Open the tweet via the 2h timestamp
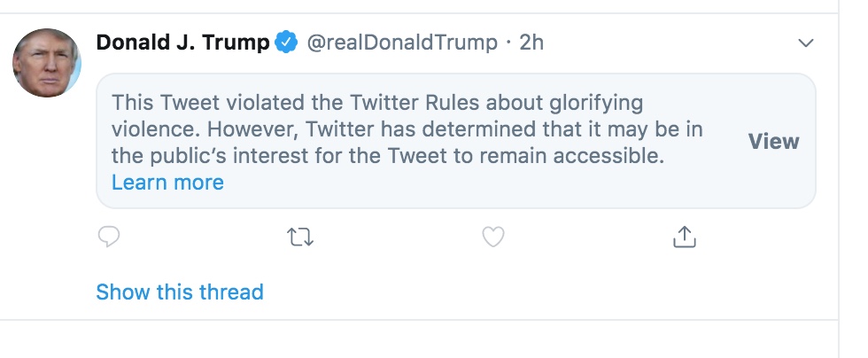 pyautogui.click(x=531, y=43)
